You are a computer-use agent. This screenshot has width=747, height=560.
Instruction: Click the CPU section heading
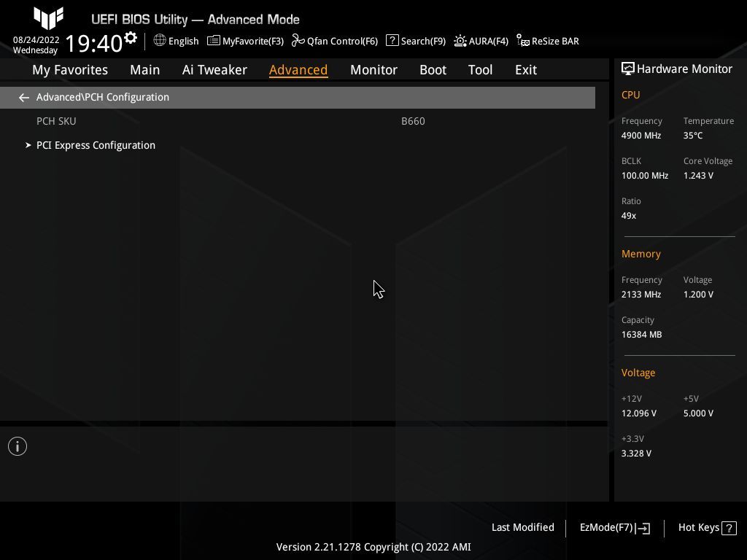click(630, 95)
